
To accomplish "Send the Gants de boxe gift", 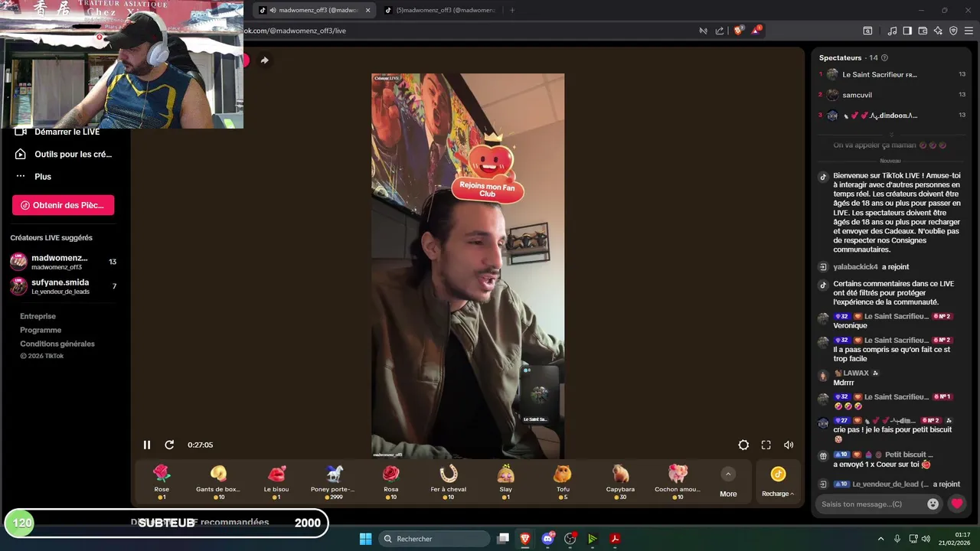I will pyautogui.click(x=218, y=482).
